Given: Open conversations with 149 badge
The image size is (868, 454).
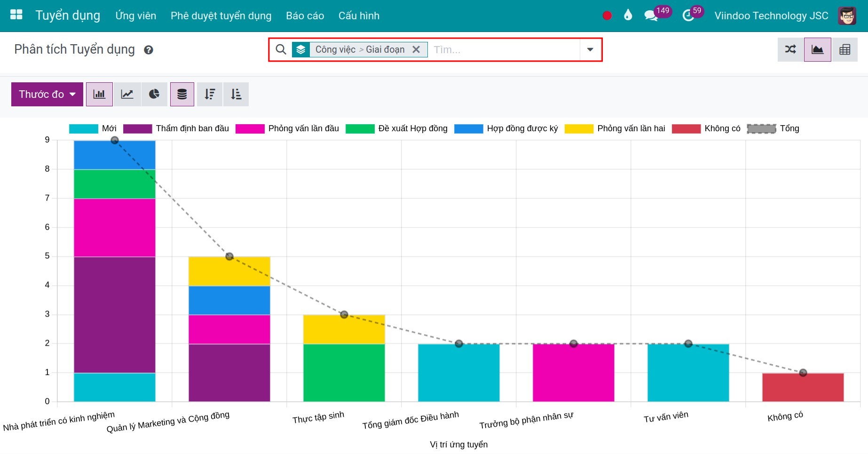Looking at the screenshot, I should [x=657, y=14].
